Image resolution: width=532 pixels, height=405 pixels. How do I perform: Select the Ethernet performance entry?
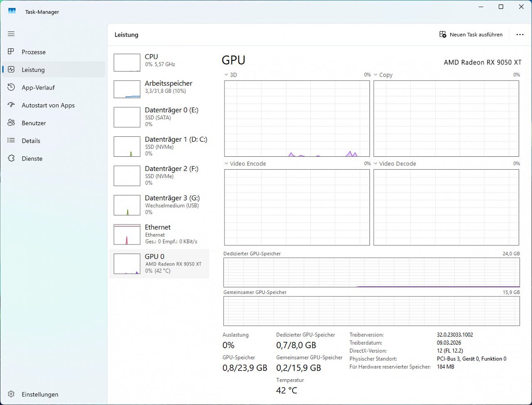pos(159,234)
